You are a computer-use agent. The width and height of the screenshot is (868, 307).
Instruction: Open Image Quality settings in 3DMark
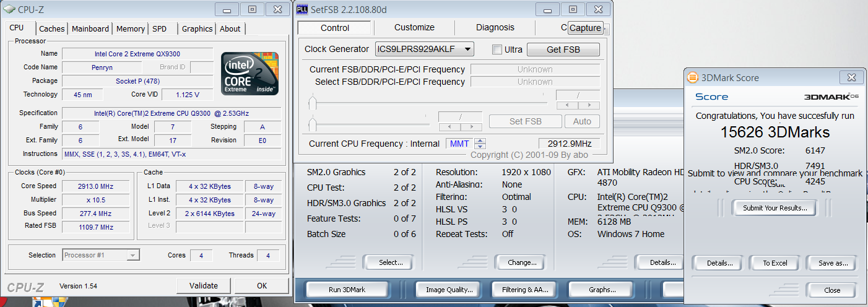pos(449,289)
